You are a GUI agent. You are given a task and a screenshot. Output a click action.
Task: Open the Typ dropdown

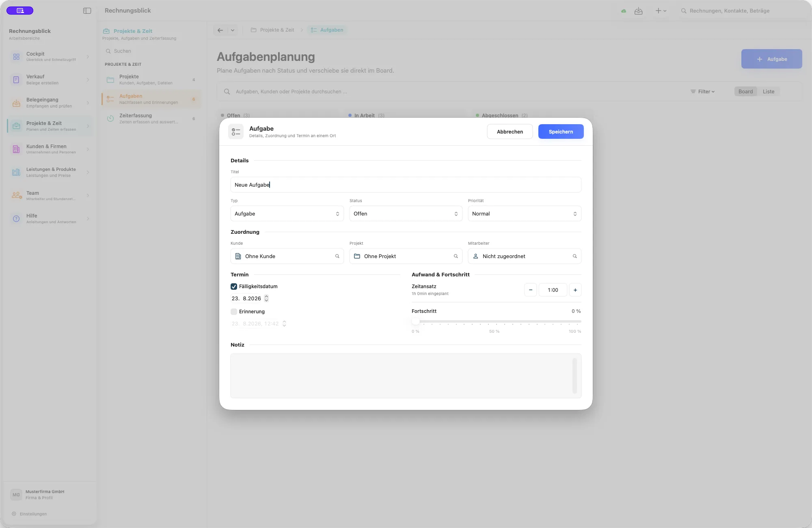coord(287,213)
